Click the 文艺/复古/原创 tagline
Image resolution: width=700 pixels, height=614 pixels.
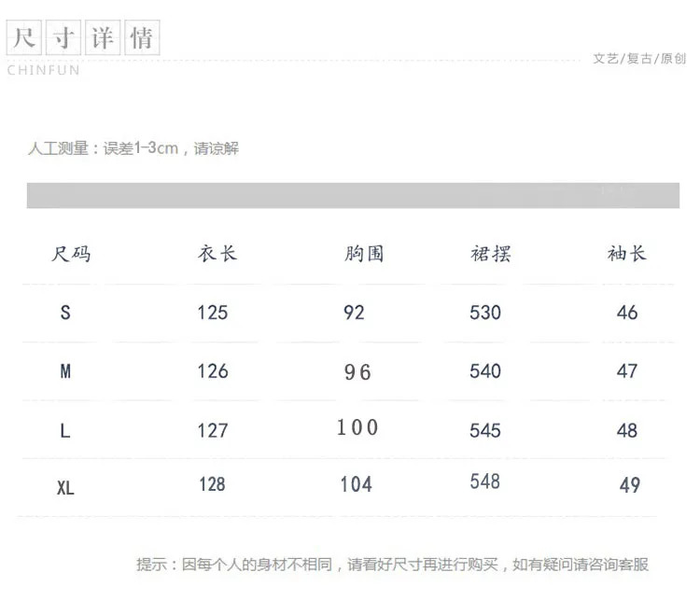click(639, 59)
